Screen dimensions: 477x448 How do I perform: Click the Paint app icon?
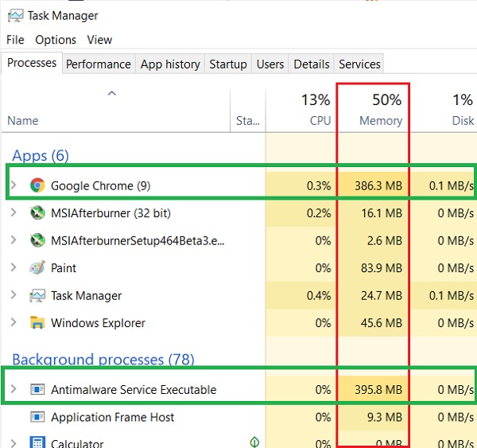37,267
